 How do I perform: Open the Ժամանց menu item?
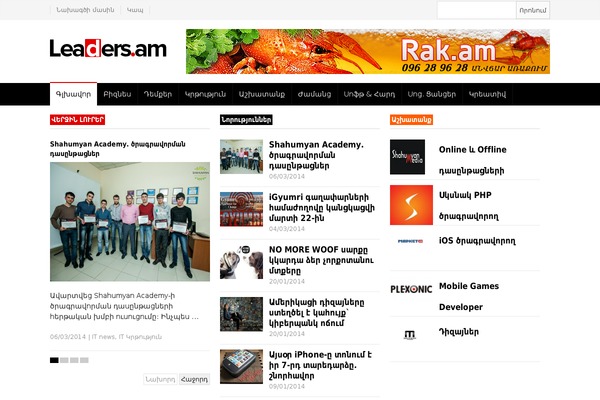point(315,94)
